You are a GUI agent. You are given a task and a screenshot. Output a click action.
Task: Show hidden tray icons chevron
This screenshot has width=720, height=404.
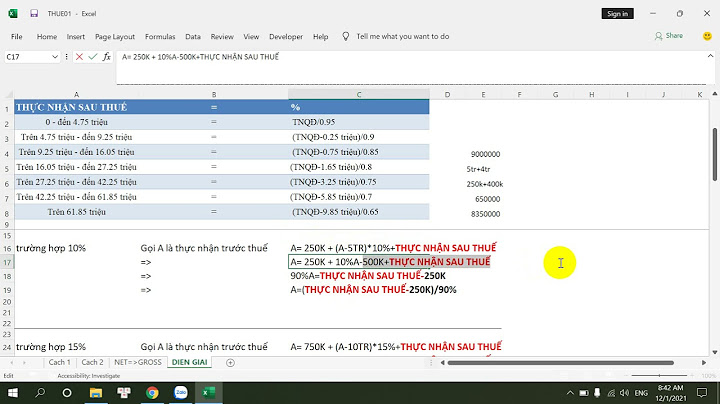point(570,393)
